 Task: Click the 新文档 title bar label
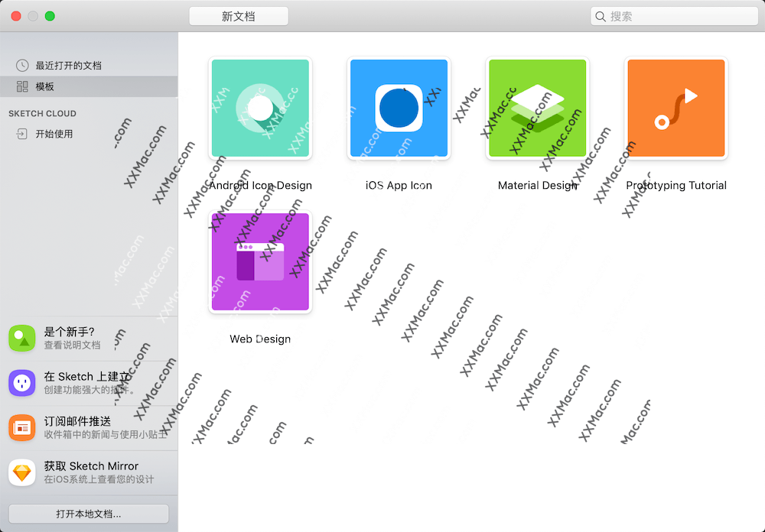(x=238, y=15)
